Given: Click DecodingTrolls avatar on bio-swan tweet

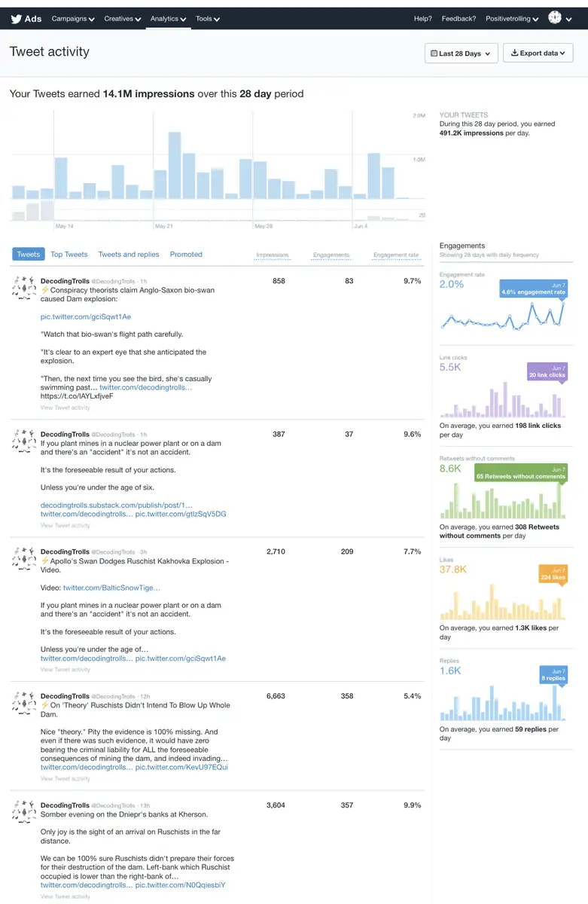Looking at the screenshot, I should tap(24, 289).
